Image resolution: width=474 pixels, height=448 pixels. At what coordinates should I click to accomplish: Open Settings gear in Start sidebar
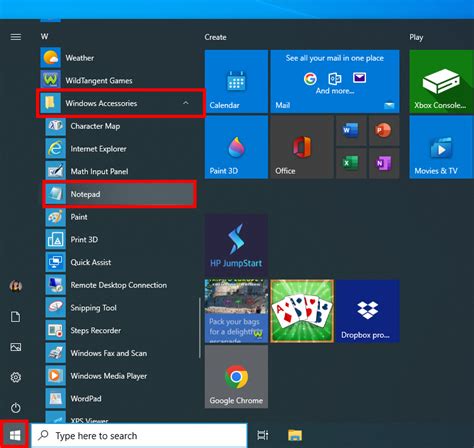click(16, 377)
